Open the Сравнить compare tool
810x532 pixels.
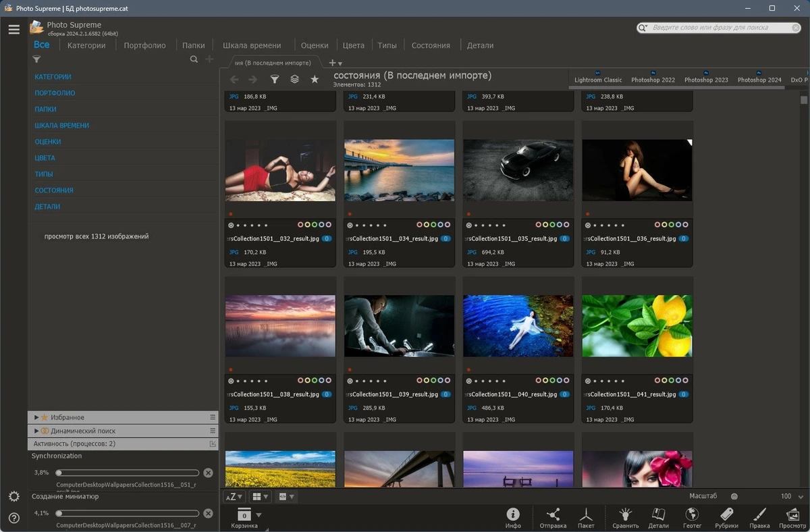coord(625,518)
